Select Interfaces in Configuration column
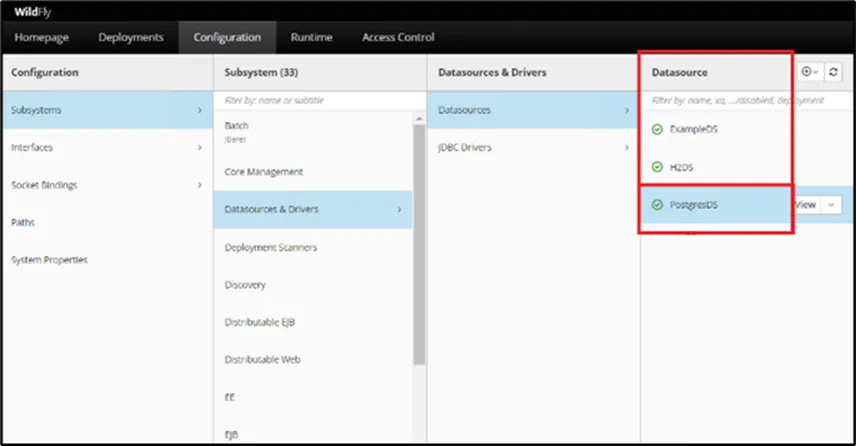Screen dimensions: 856x446 (x=108, y=147)
